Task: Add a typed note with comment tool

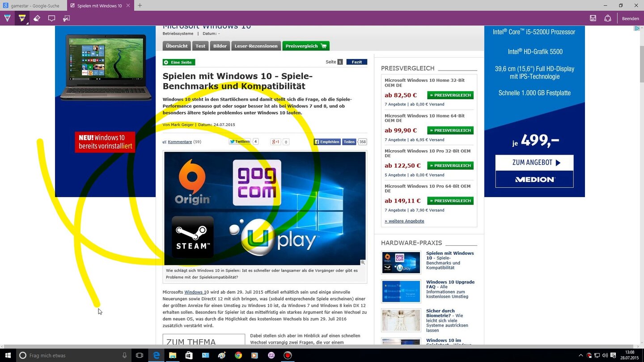Action: click(x=51, y=18)
